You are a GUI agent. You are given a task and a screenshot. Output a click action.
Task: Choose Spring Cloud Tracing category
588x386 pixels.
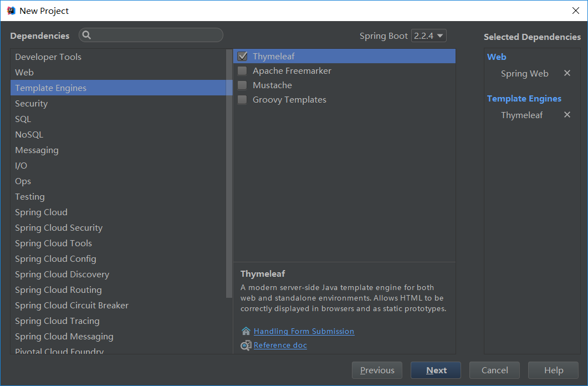[119, 321]
